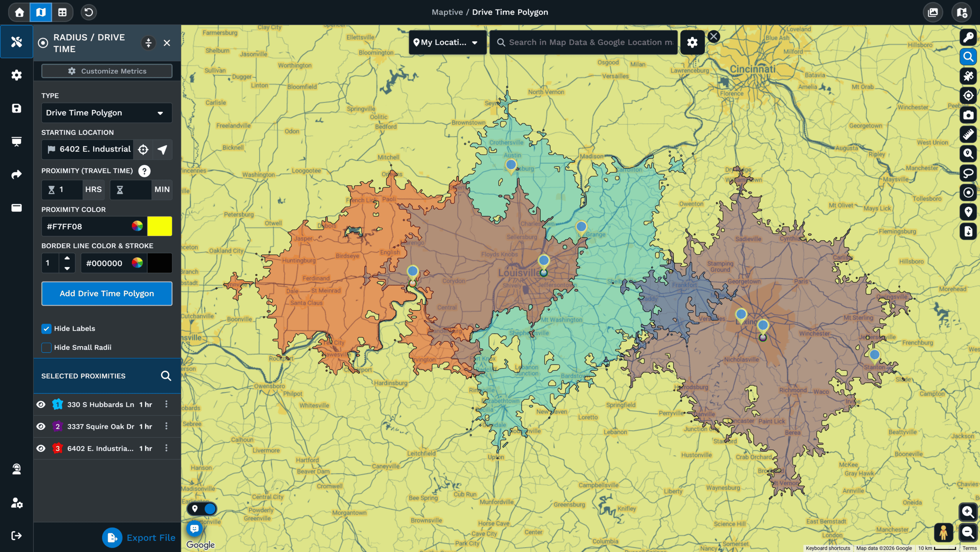Click the black border color swatch
This screenshot has width=980, height=552.
pyautogui.click(x=160, y=263)
